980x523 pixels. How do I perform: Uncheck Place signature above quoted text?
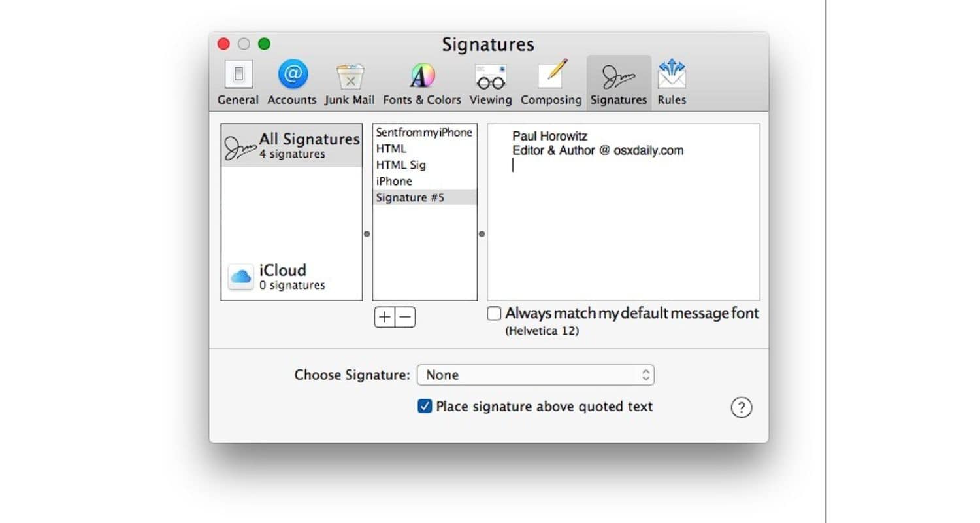pos(425,407)
